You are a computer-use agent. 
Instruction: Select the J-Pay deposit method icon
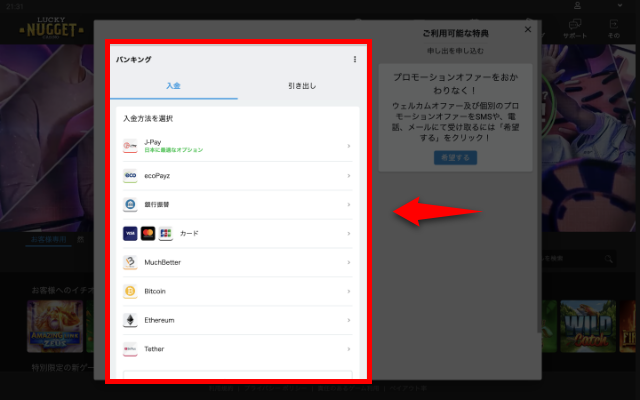click(130, 146)
